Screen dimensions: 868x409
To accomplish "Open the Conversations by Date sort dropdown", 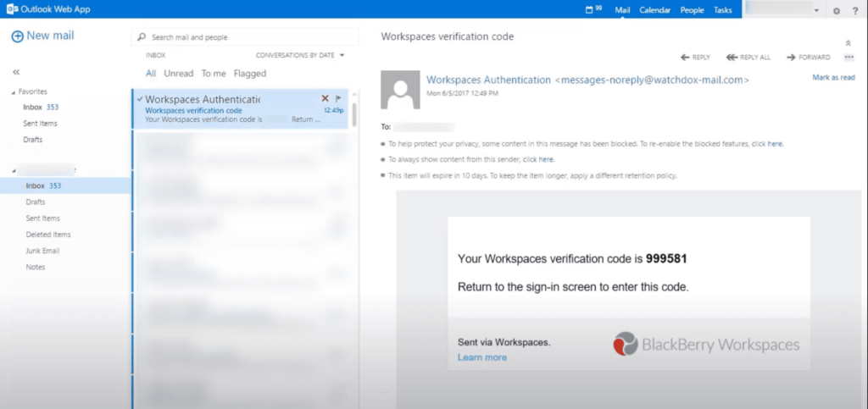I will (300, 55).
